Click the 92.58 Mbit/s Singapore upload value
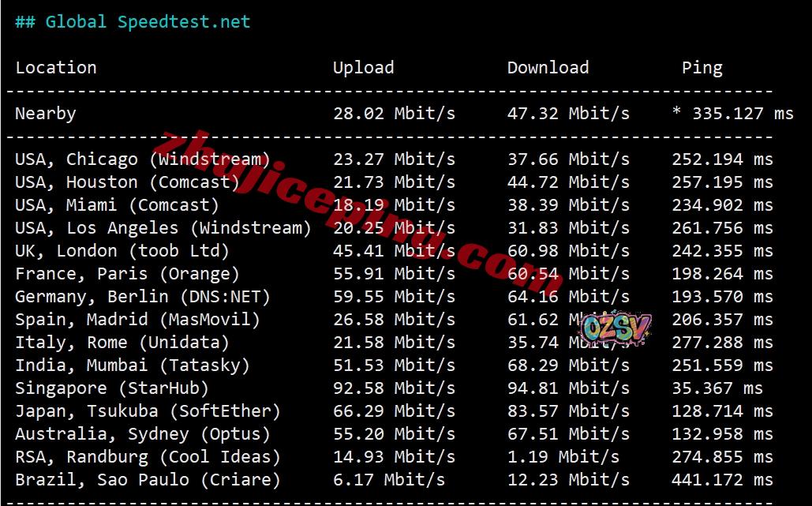The height and width of the screenshot is (506, 812). pyautogui.click(x=394, y=388)
